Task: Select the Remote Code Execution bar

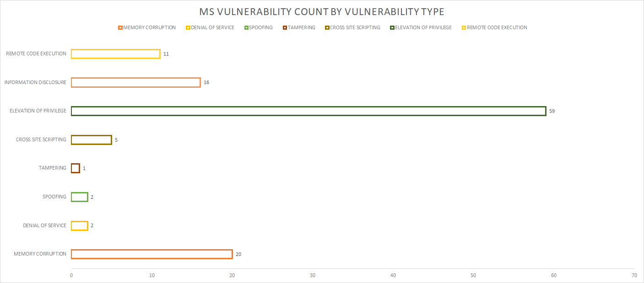Action: [x=116, y=54]
